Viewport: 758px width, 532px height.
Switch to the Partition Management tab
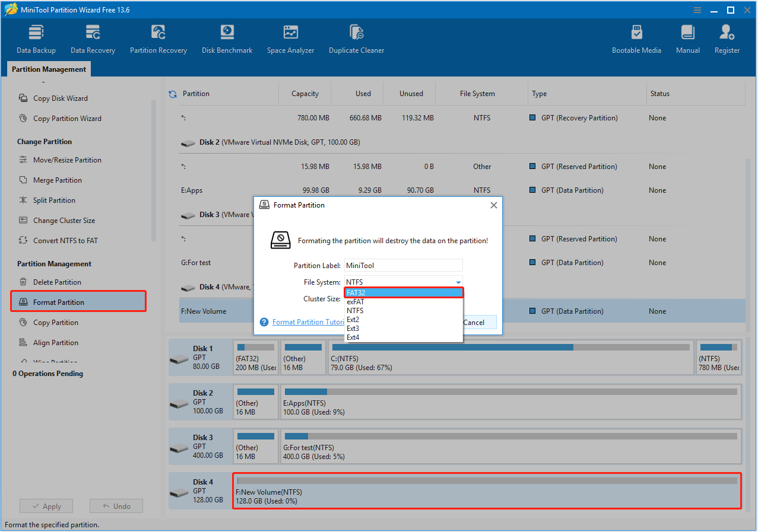point(49,69)
